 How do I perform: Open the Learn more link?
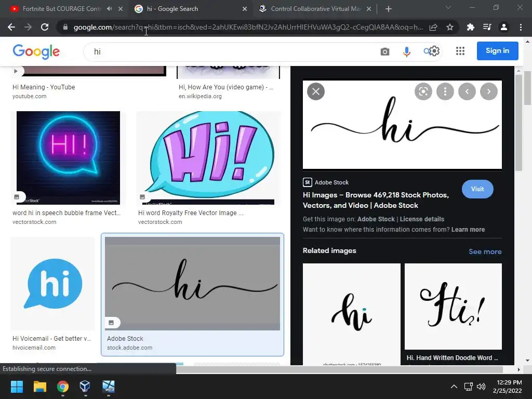[468, 230]
